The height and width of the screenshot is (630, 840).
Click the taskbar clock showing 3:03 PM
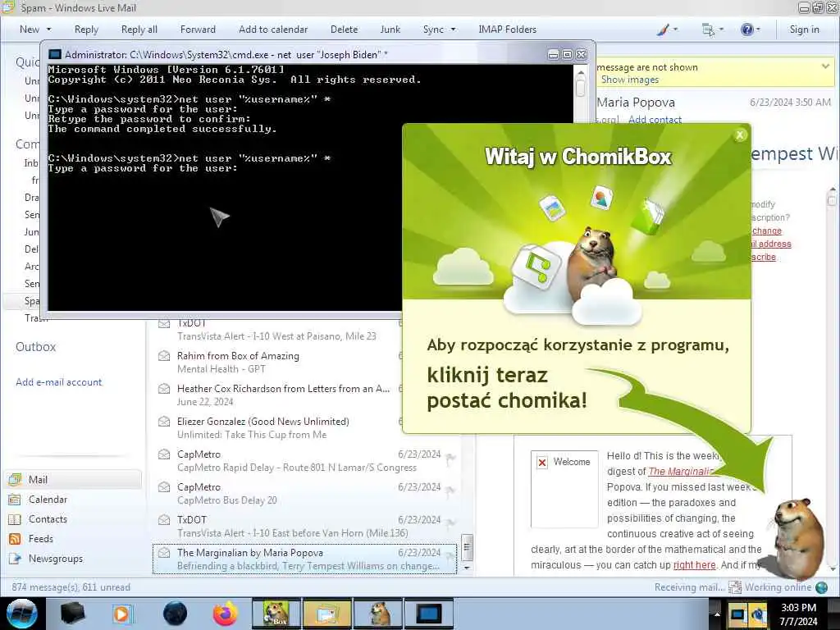pyautogui.click(x=798, y=614)
